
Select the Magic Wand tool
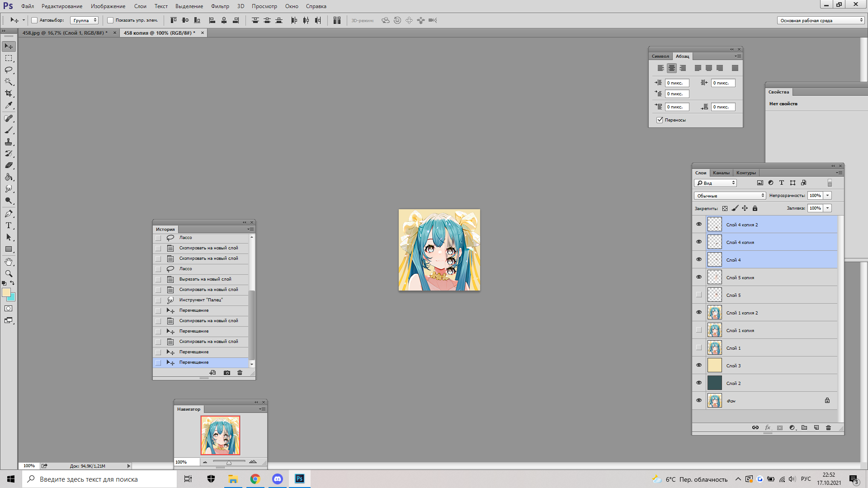(9, 82)
